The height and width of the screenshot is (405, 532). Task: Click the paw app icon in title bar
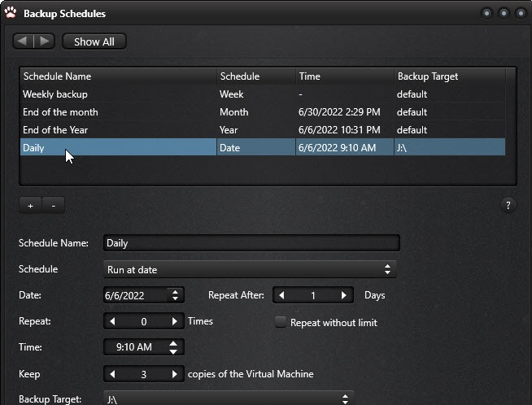point(11,12)
